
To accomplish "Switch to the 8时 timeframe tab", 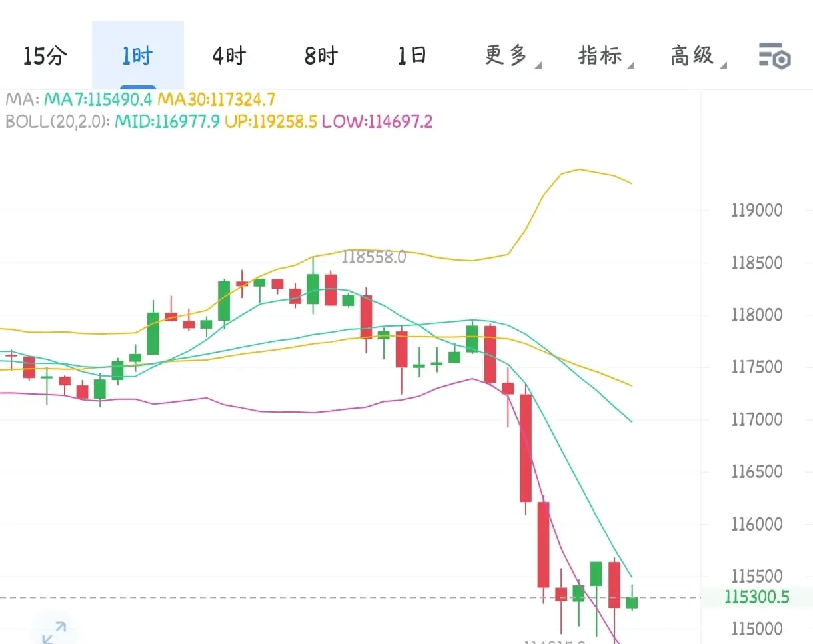I will (321, 56).
